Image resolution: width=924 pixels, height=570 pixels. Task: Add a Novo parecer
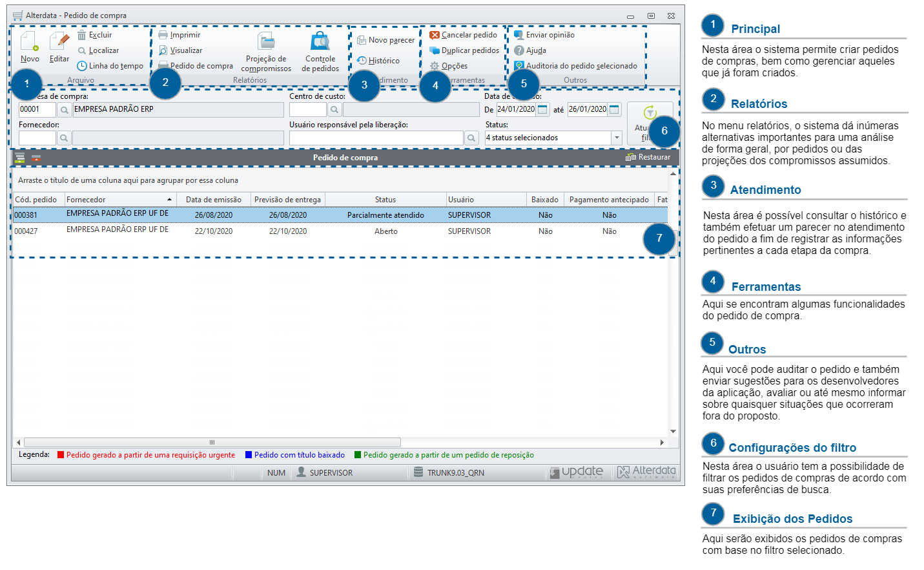tap(386, 40)
